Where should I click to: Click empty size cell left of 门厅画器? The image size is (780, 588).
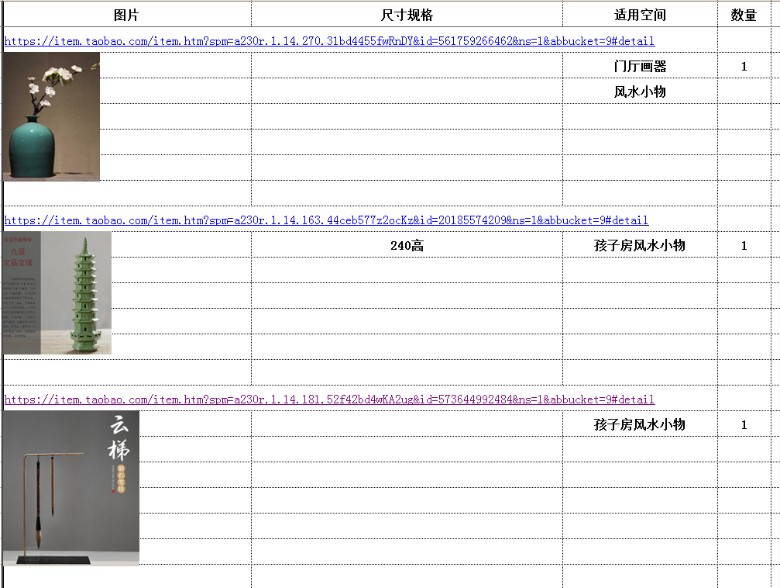(x=406, y=66)
